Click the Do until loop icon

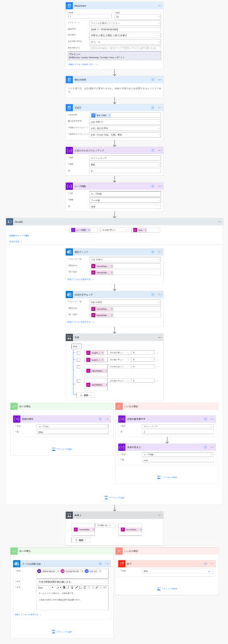[10, 221]
